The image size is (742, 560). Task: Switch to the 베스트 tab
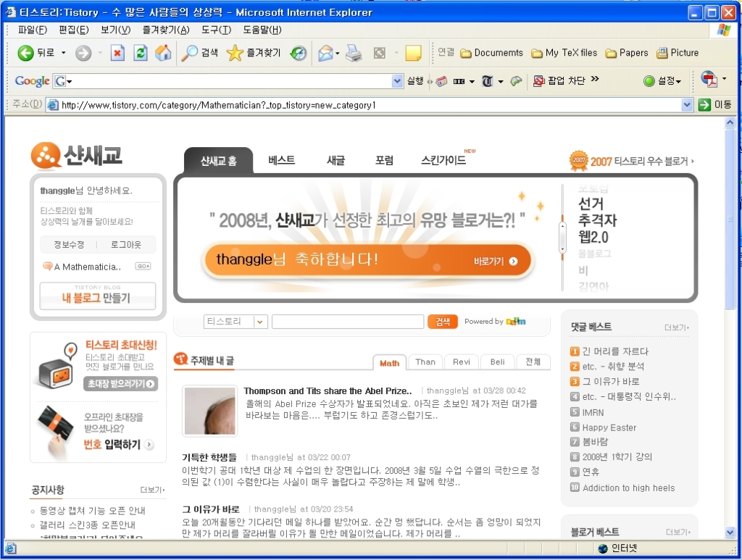click(282, 160)
